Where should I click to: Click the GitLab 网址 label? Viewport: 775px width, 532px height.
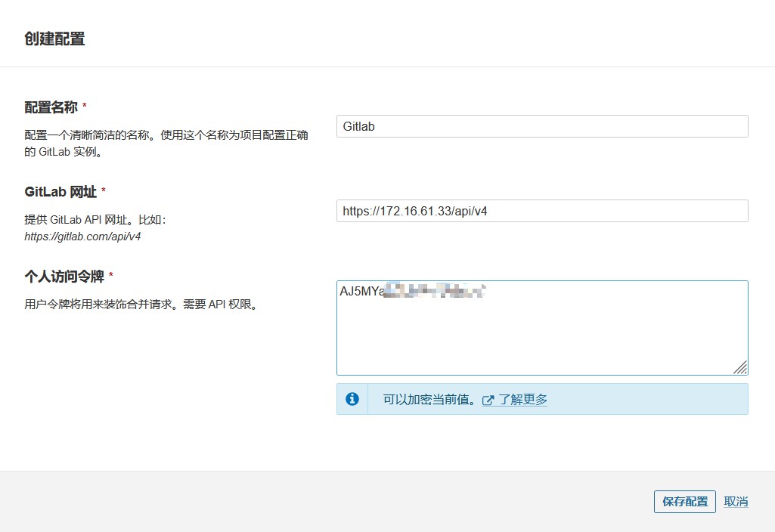[60, 192]
